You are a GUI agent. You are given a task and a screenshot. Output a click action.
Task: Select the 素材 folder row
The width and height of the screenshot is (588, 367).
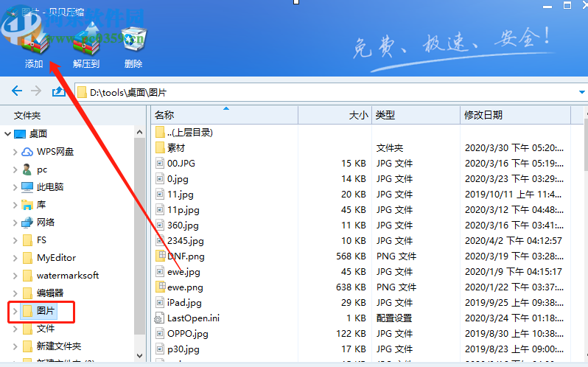click(361, 147)
